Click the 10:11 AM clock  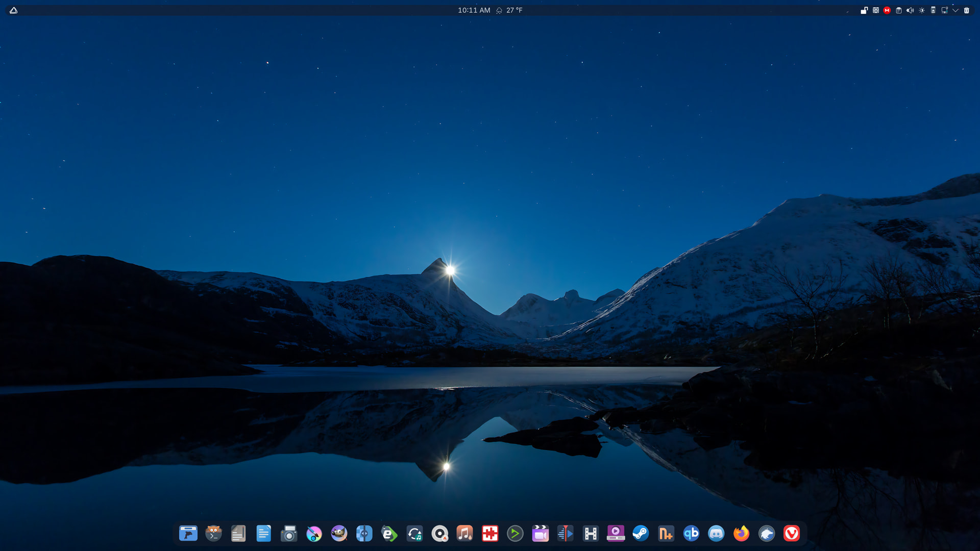pos(474,10)
